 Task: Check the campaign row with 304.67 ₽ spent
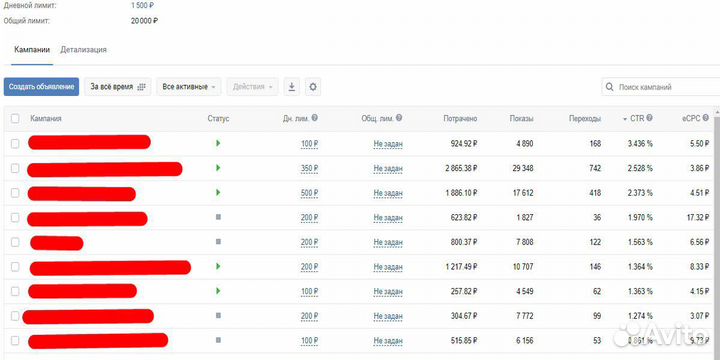coord(15,316)
